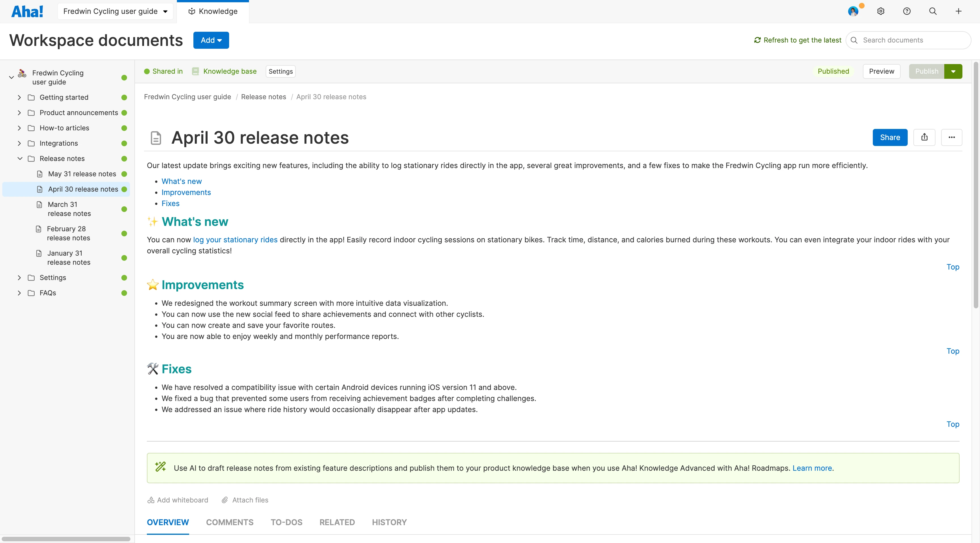Screen dimensions: 980x543
Task: Collapse the Release notes folder
Action: [x=19, y=159]
